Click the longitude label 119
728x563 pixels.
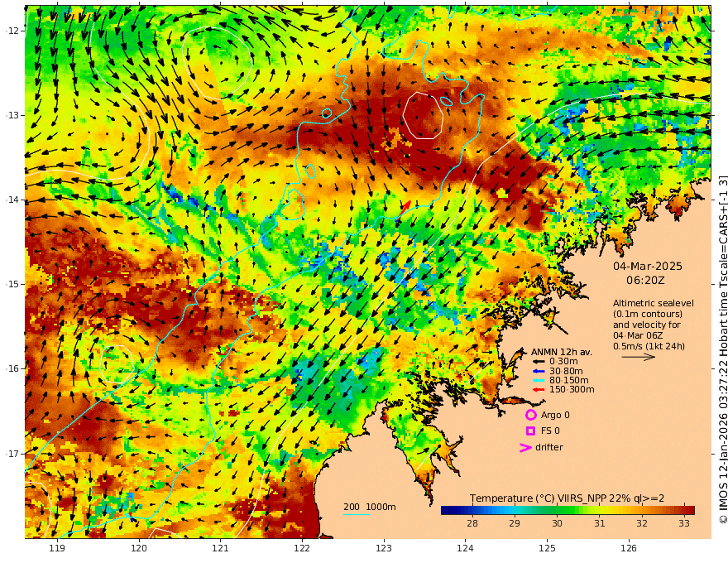pyautogui.click(x=57, y=548)
